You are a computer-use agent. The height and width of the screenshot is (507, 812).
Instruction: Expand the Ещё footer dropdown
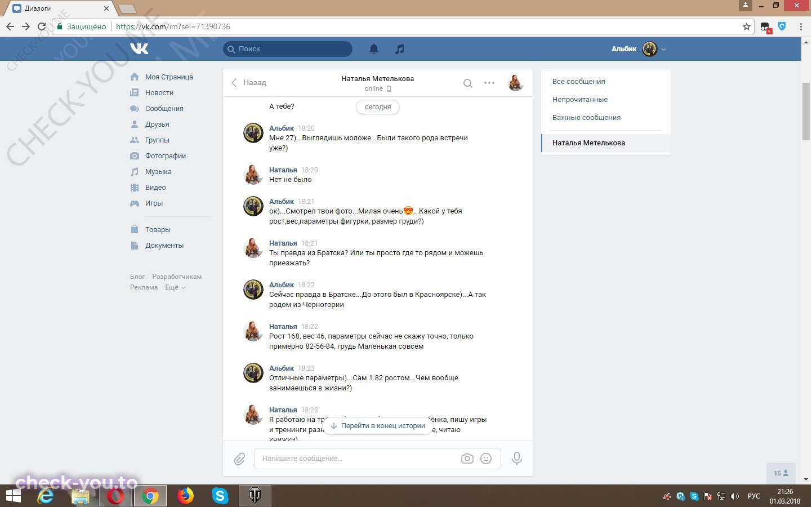175,287
